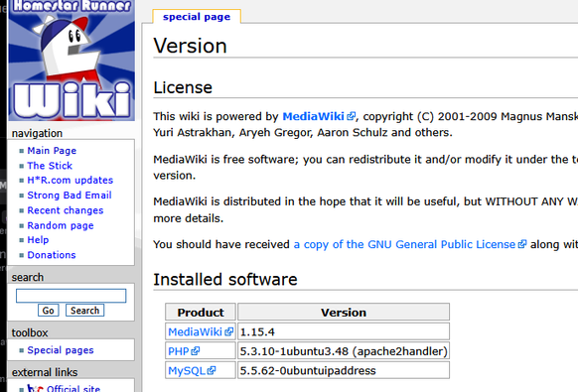Click external-link icon beside MediaWiki in License text
Viewport: 578px width, 392px height.
352,116
